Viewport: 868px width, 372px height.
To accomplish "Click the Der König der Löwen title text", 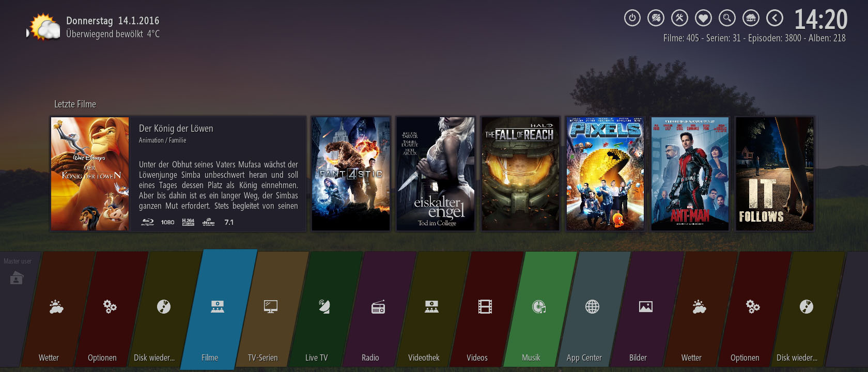I will [x=176, y=129].
